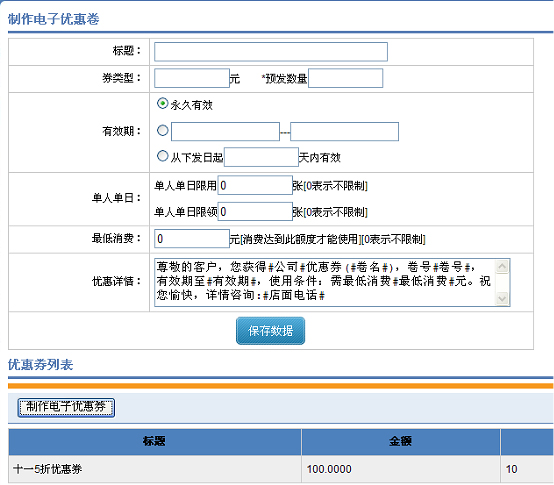Focus the 券类型 amount field
The width and height of the screenshot is (554, 485).
pyautogui.click(x=192, y=78)
